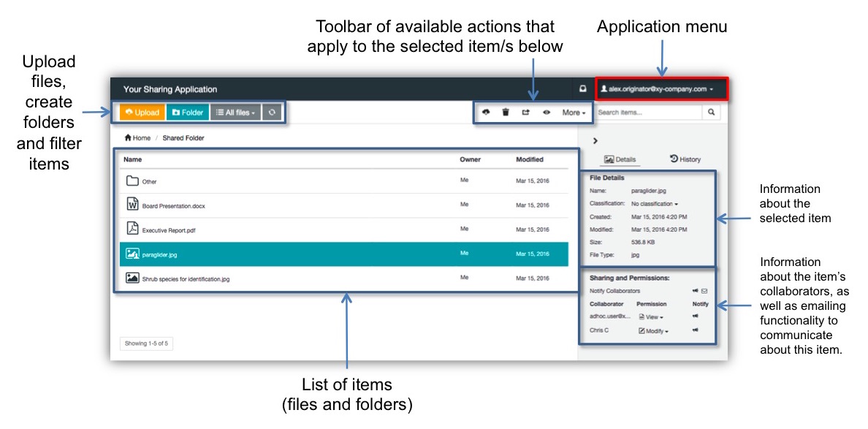Click the Folder create button
Screen dimensions: 868x429
187,113
